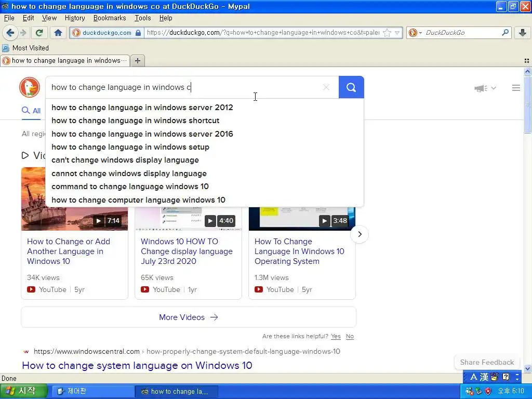Screen dimensions: 532x399
Task: Clear the search query with X
Action: coord(326,87)
